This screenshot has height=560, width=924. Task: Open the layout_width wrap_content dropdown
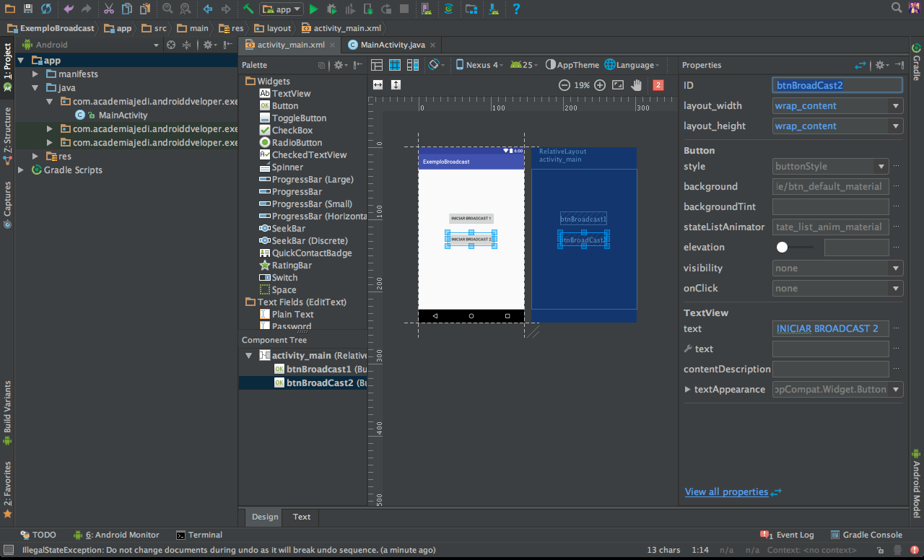[896, 106]
